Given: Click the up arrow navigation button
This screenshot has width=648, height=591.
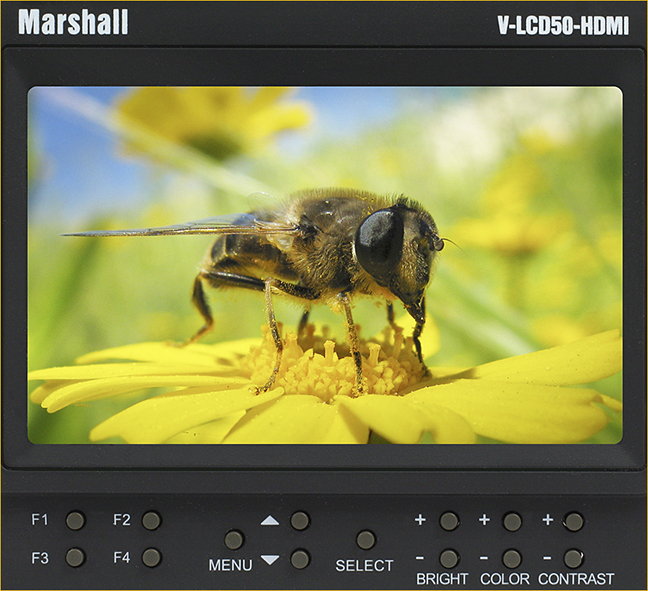Looking at the screenshot, I should point(300,520).
